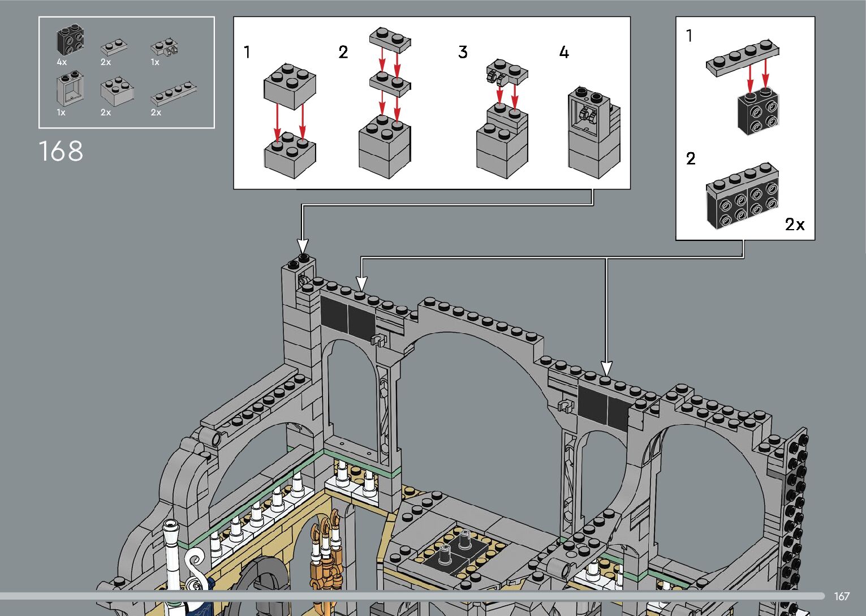Screen dimensions: 866x616
Task: Click the white arrowhead above right black panels
Action: pos(606,368)
